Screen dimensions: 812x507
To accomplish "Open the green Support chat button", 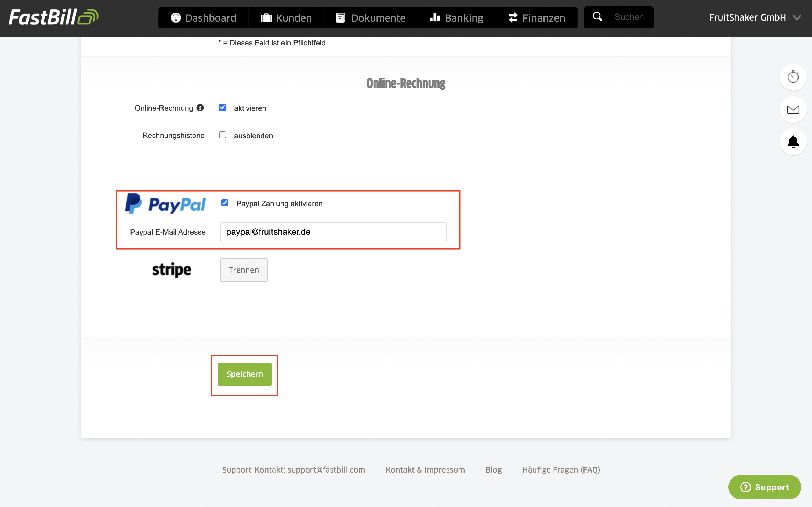I will pyautogui.click(x=765, y=487).
